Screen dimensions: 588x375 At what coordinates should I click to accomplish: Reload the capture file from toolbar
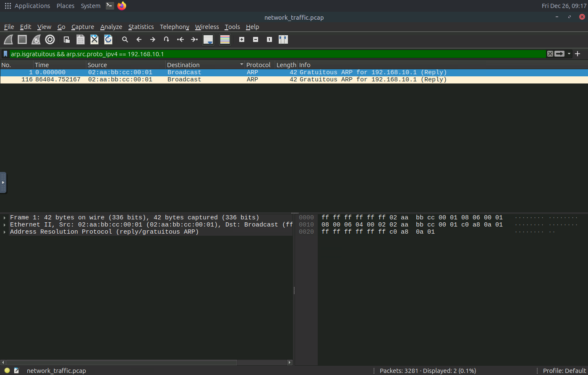click(108, 39)
